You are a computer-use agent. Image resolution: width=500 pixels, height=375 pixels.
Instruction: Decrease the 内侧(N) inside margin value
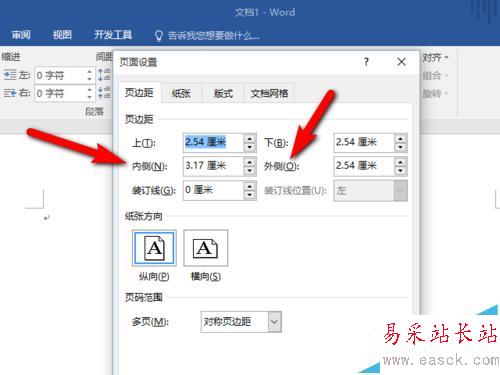tap(250, 171)
